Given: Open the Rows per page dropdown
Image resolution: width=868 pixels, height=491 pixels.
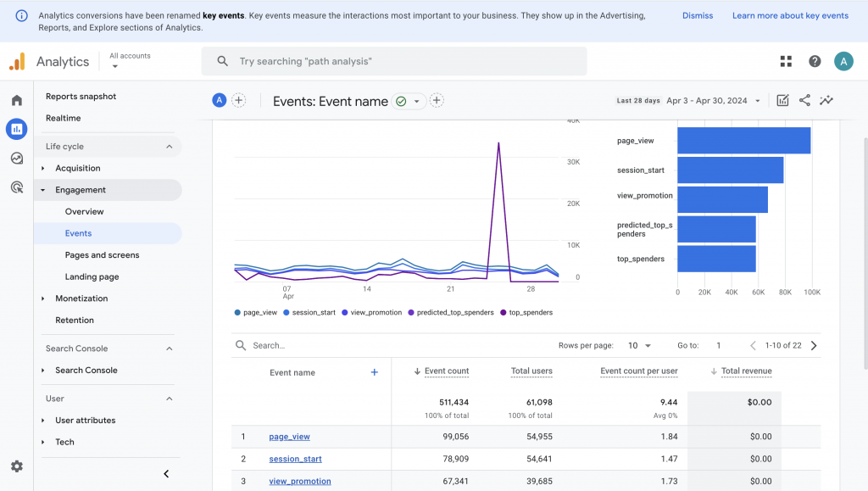Looking at the screenshot, I should coord(640,346).
